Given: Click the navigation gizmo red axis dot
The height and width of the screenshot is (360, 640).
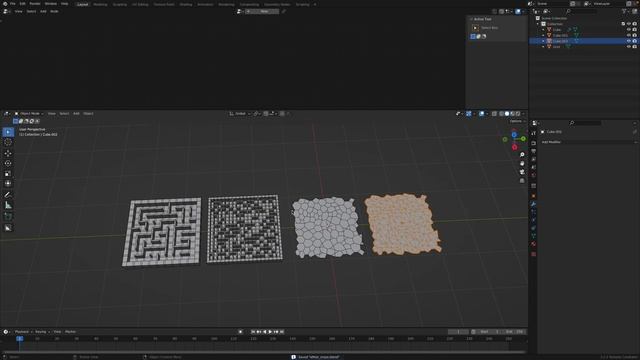Looking at the screenshot, I should coord(515,147).
